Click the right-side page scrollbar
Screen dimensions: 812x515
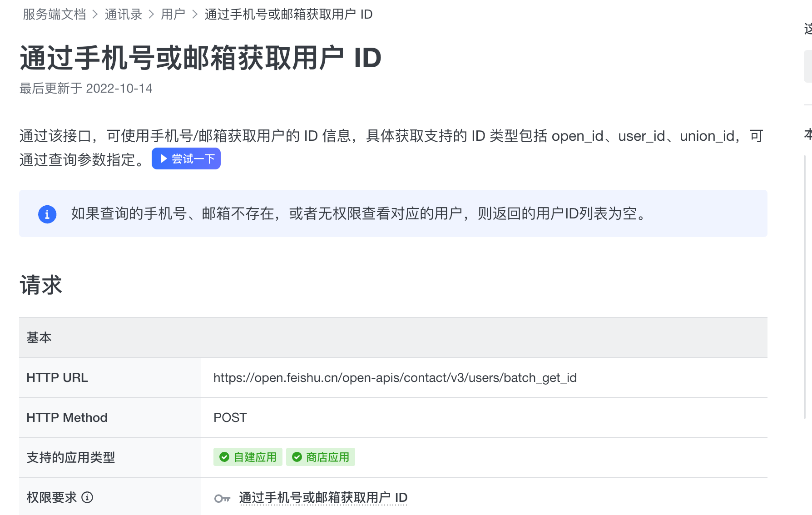805,287
